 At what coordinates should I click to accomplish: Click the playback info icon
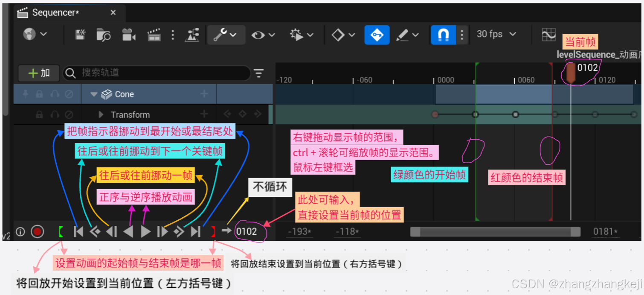pyautogui.click(x=20, y=232)
